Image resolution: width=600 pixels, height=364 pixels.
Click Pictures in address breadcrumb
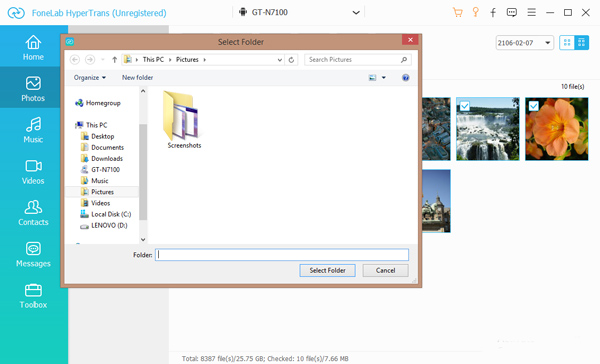coord(187,60)
